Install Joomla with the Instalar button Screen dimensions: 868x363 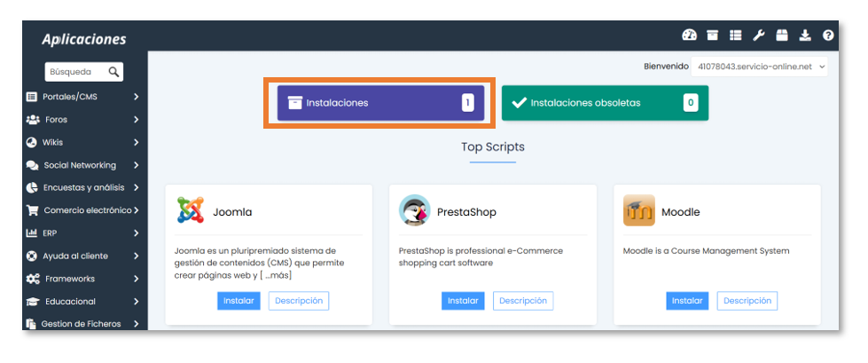(239, 301)
